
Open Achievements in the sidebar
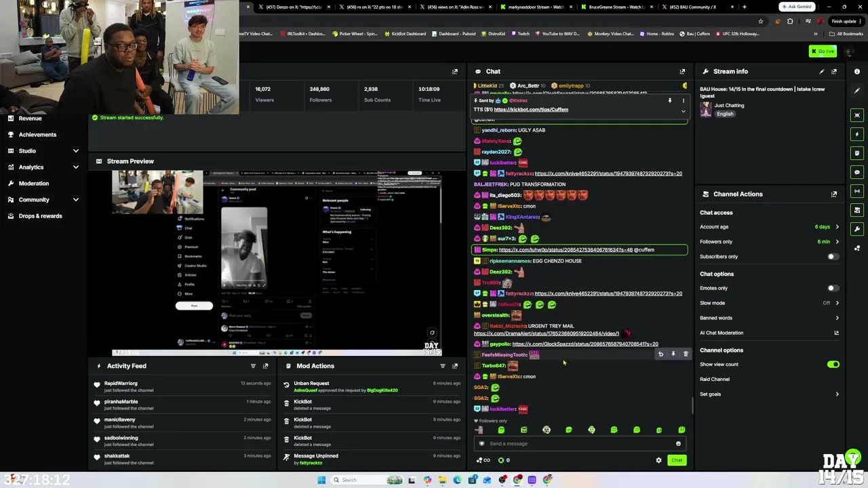tap(37, 135)
